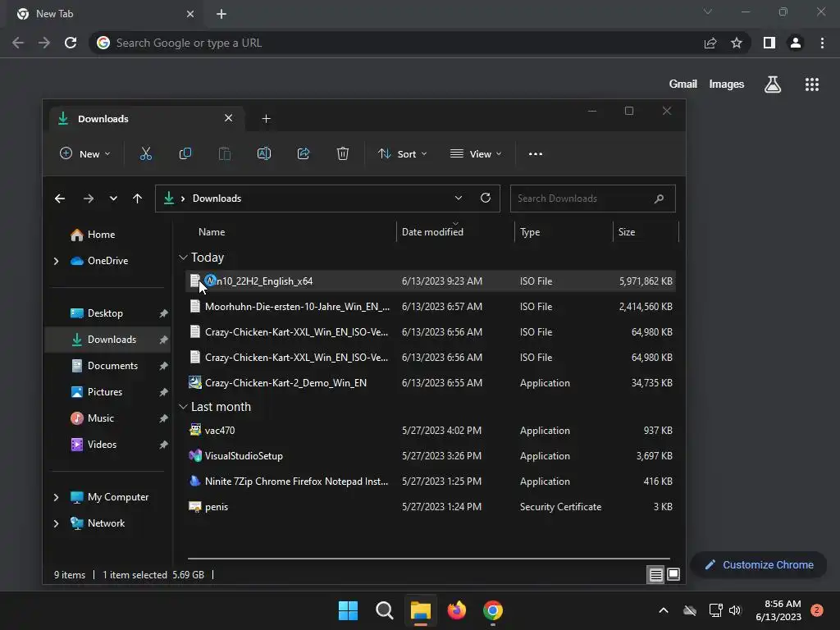
Task: Click the Paste clipboard icon
Action: (225, 153)
